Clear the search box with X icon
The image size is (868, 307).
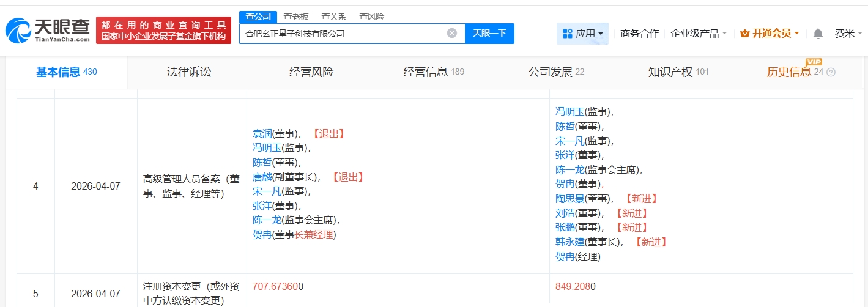451,33
